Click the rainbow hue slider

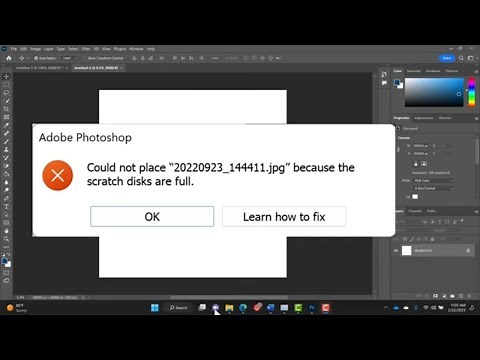(x=472, y=92)
